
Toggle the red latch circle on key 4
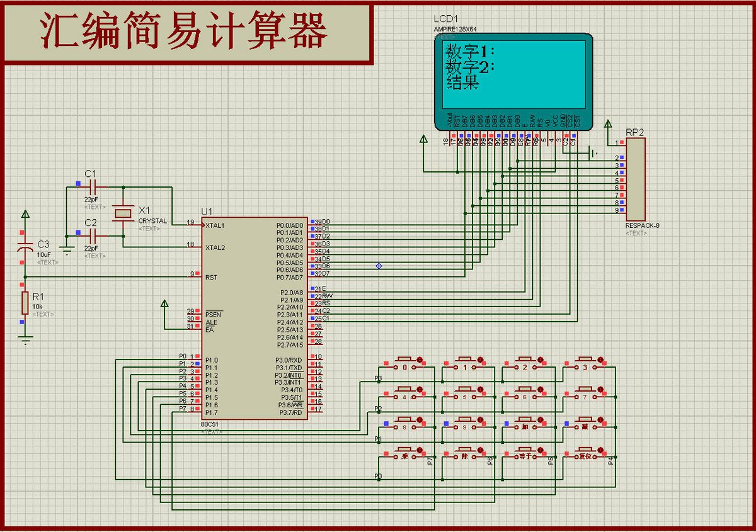pos(420,390)
